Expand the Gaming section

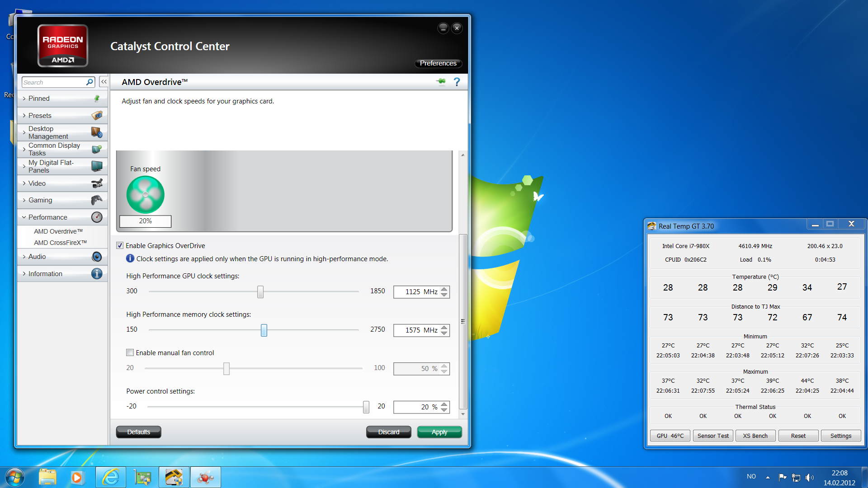pos(62,200)
